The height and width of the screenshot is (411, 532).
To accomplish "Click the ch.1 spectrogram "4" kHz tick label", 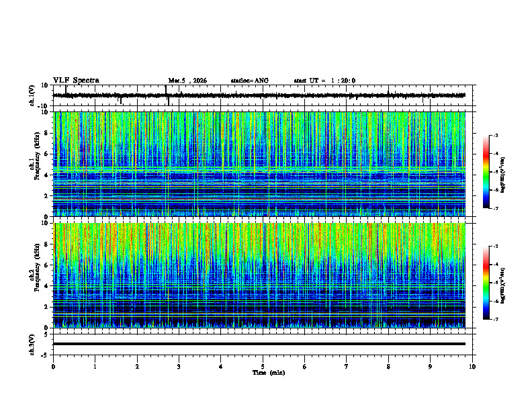I will 47,175.
